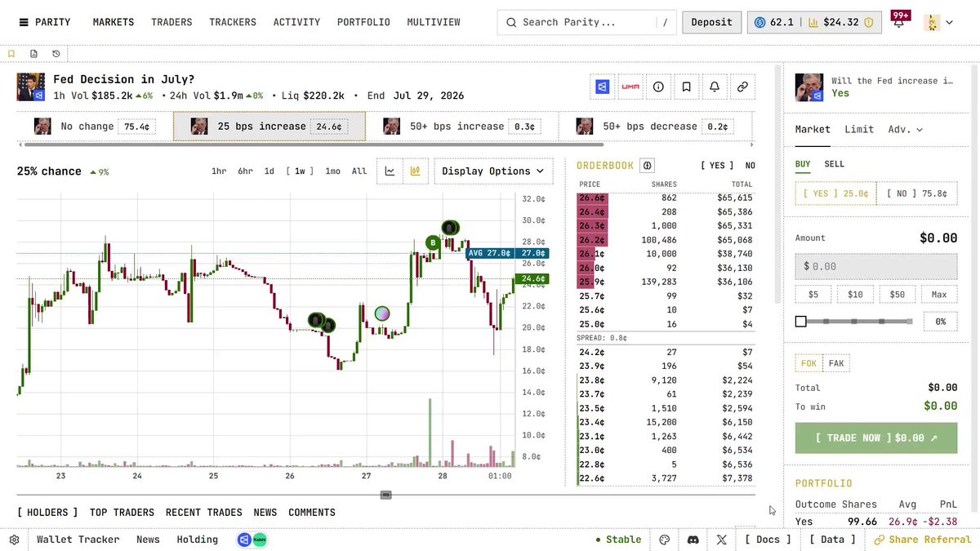Open the profile avatar menu
Image resolution: width=980 pixels, height=551 pixels.
coord(939,22)
